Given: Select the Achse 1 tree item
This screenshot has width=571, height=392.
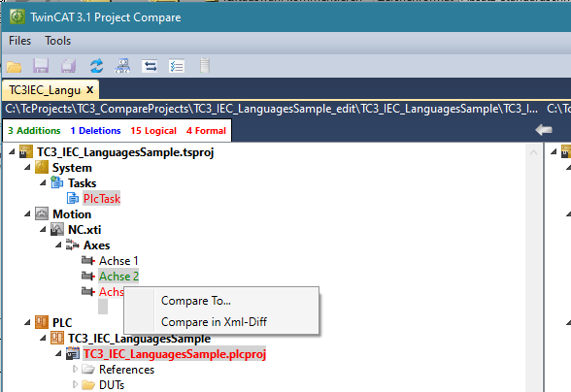Looking at the screenshot, I should pos(118,261).
